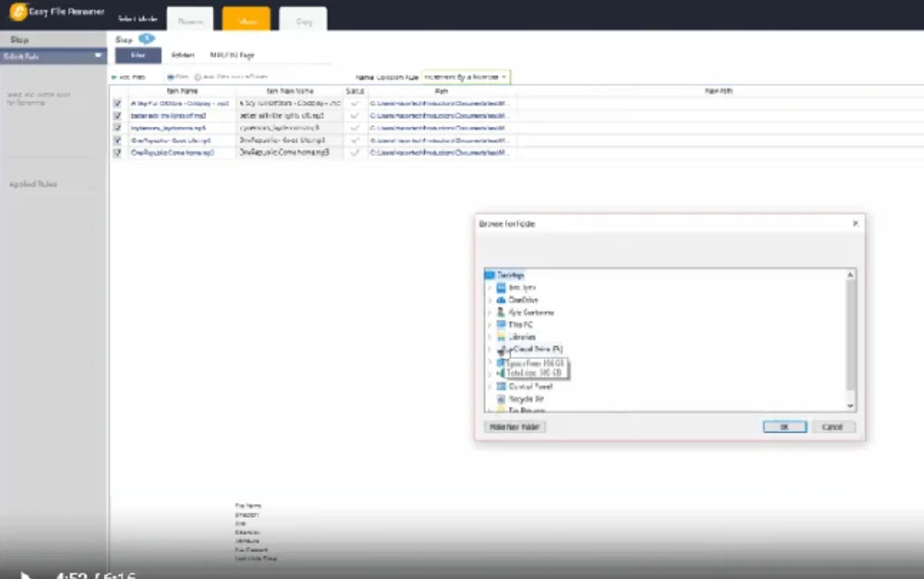Select This PC in the folder tree
This screenshot has width=924, height=579.
click(x=521, y=325)
